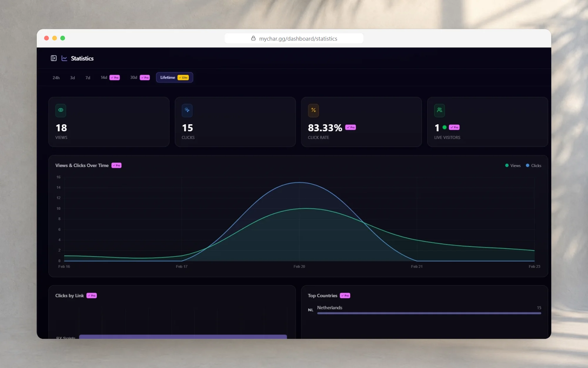Click the NL country code
The image size is (588, 368).
(310, 310)
